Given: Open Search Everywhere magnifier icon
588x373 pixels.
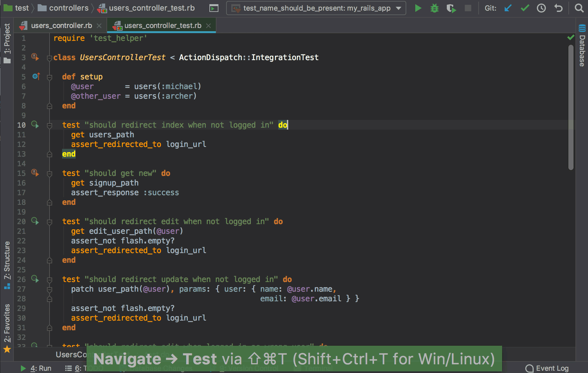Looking at the screenshot, I should [x=579, y=8].
